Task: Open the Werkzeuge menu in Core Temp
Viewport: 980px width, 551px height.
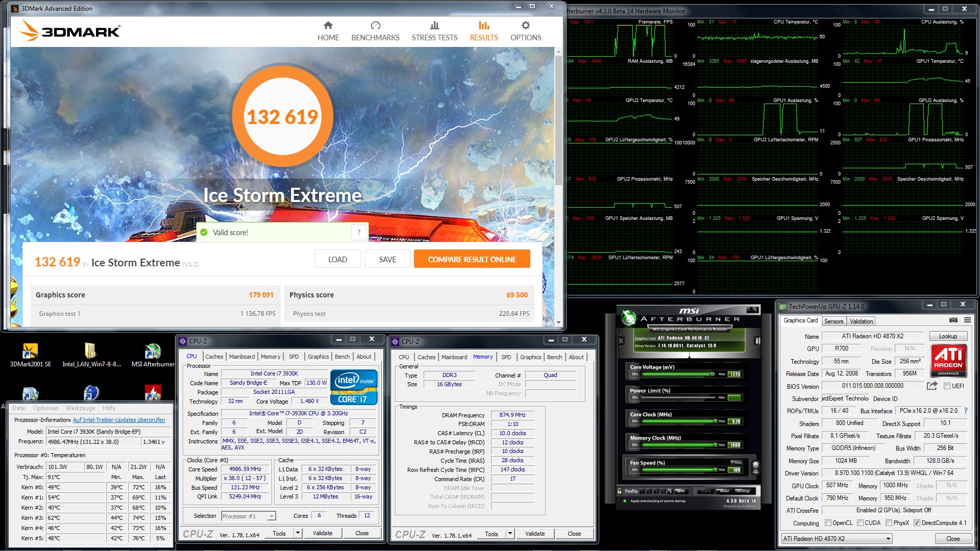Action: click(80, 408)
